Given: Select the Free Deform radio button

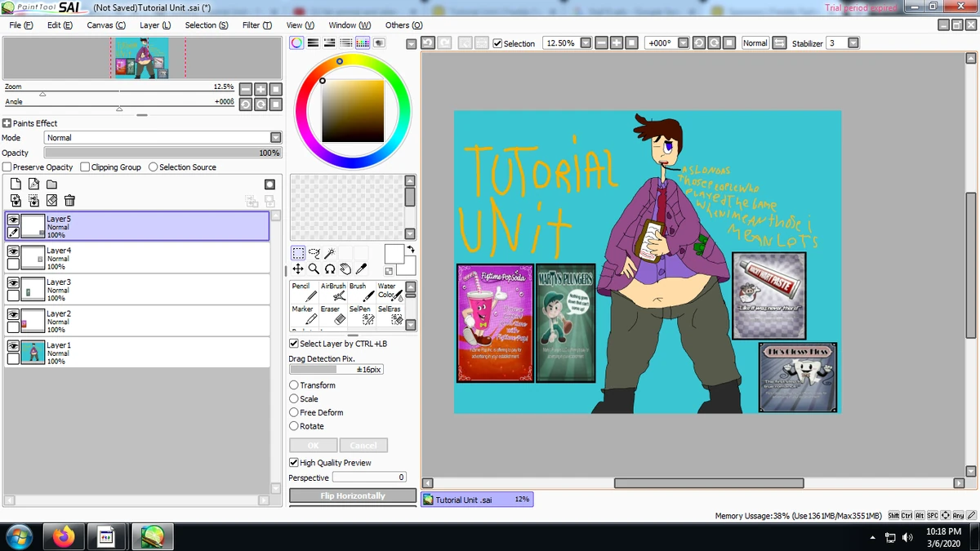Looking at the screenshot, I should pos(294,412).
